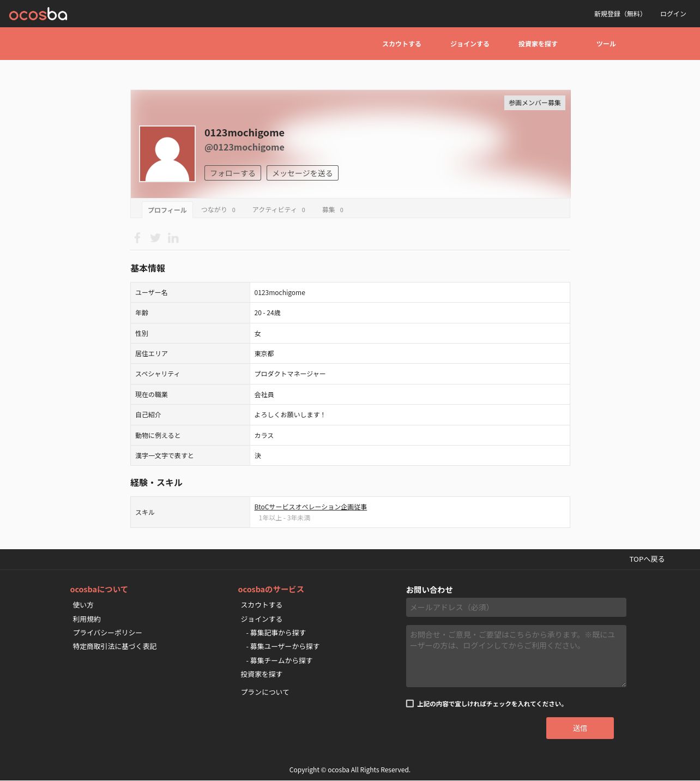The height and width of the screenshot is (781, 700).
Task: Click the 経験・スキル section heading
Action: pyautogui.click(x=156, y=483)
